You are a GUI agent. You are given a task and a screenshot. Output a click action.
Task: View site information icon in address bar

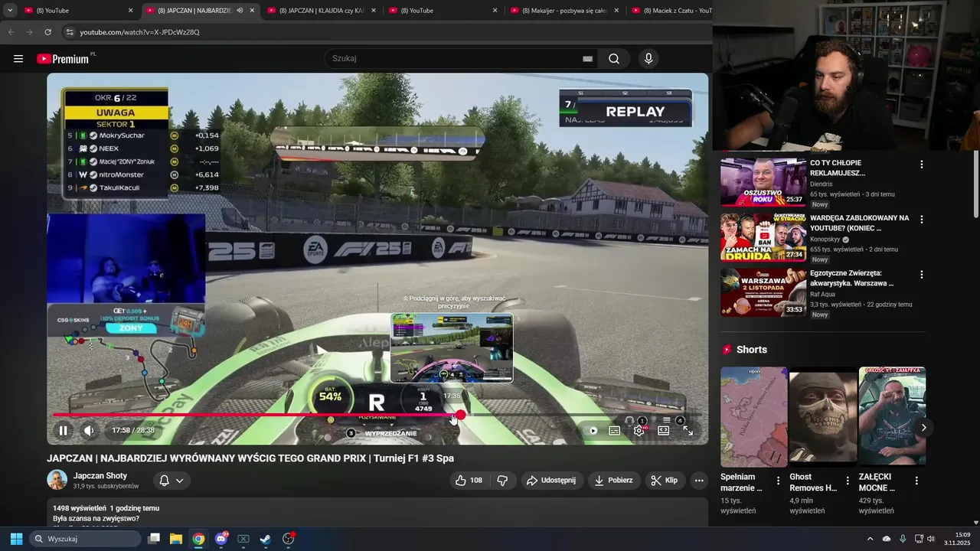(70, 32)
